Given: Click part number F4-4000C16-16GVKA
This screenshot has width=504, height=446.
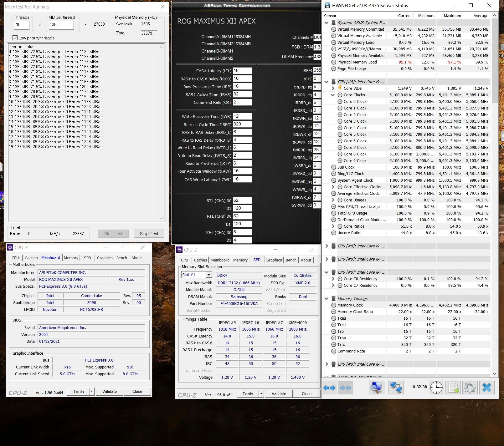Looking at the screenshot, I should pyautogui.click(x=239, y=303).
